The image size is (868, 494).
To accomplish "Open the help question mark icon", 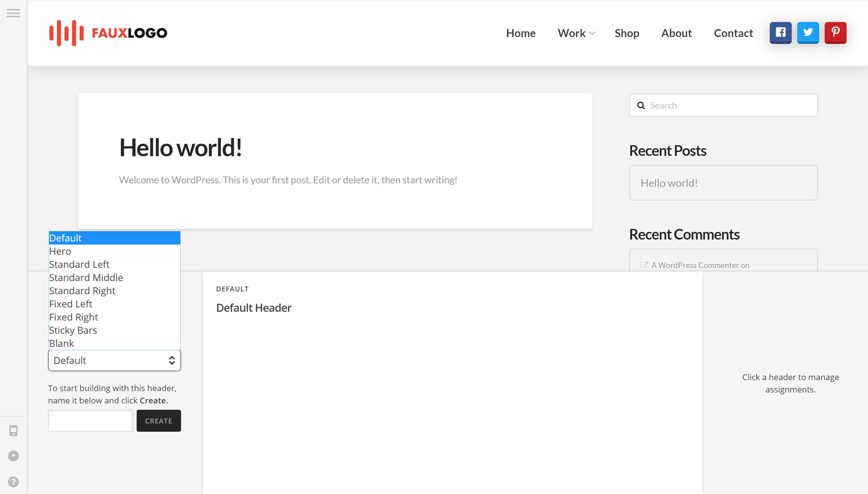I will tap(14, 482).
